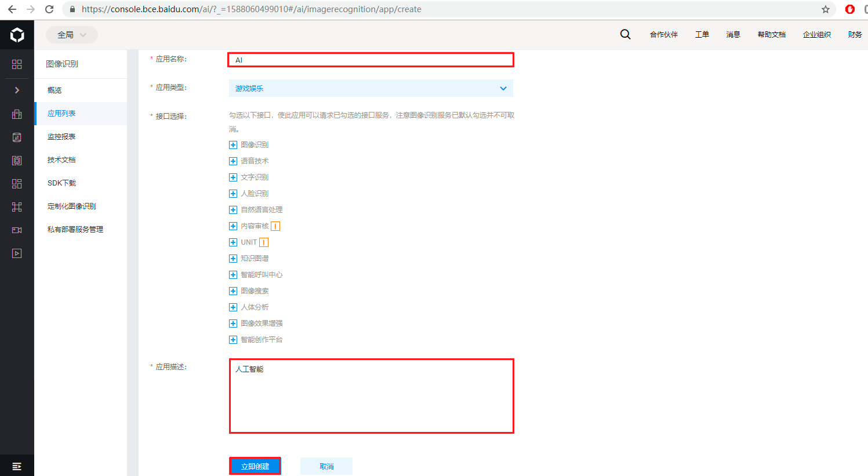This screenshot has width=868, height=476.
Task: Click 消息 in the top navigation
Action: click(733, 35)
